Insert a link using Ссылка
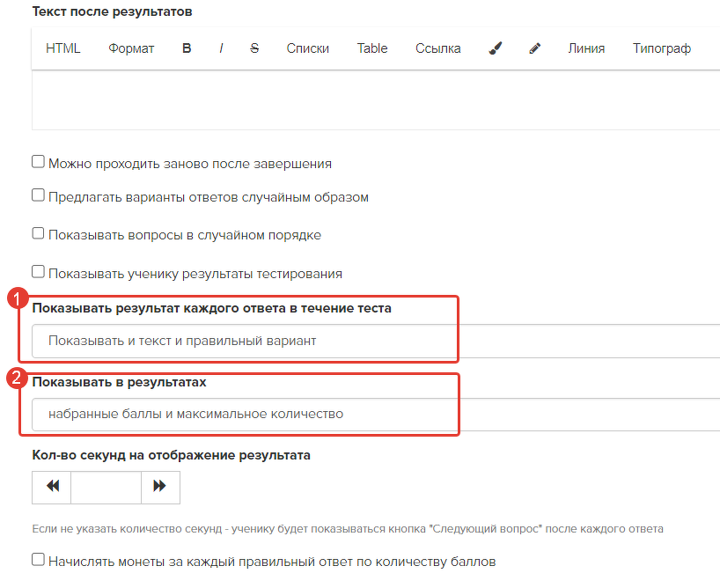720x588 pixels. point(438,48)
